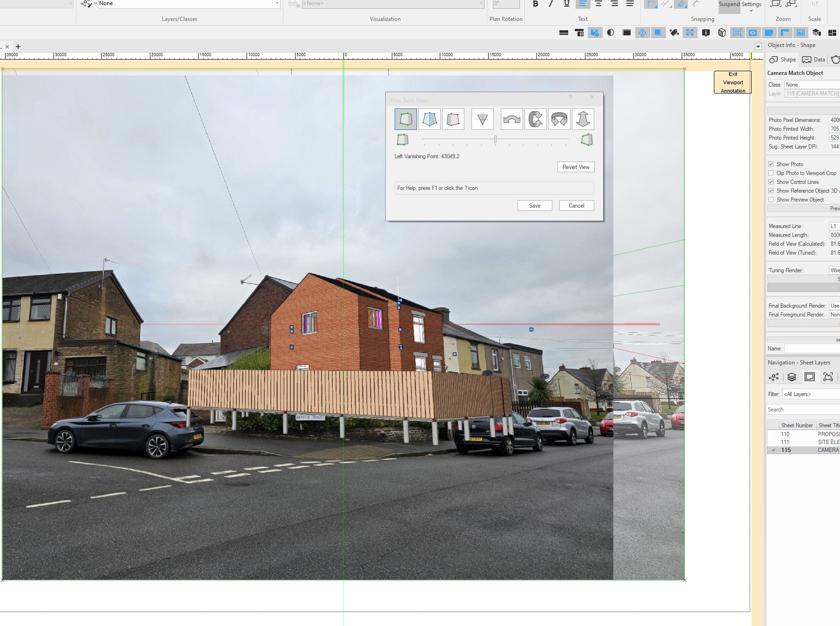Select the red right vanishing point mode

453,119
